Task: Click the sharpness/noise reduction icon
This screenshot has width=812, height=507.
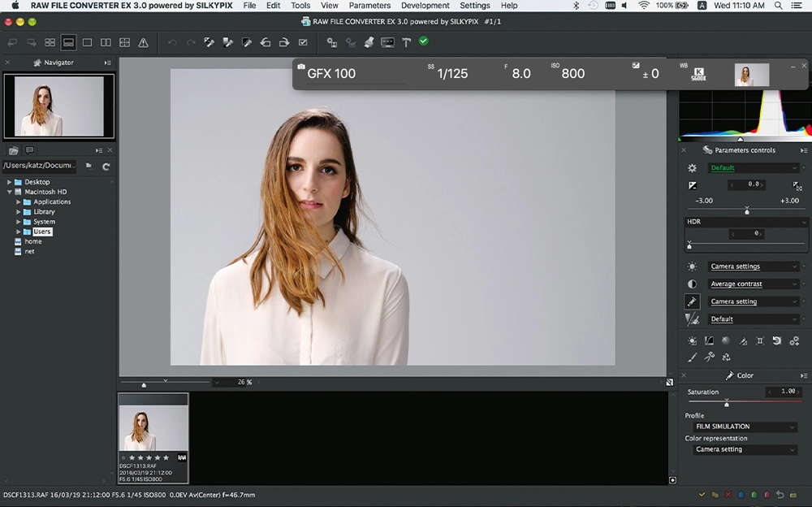Action: point(693,319)
